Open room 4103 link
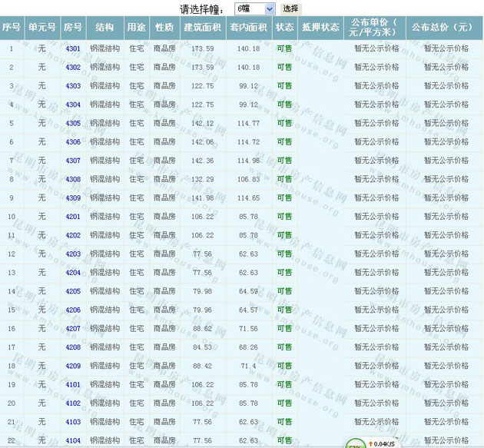This screenshot has width=484, height=448. pyautogui.click(x=73, y=422)
